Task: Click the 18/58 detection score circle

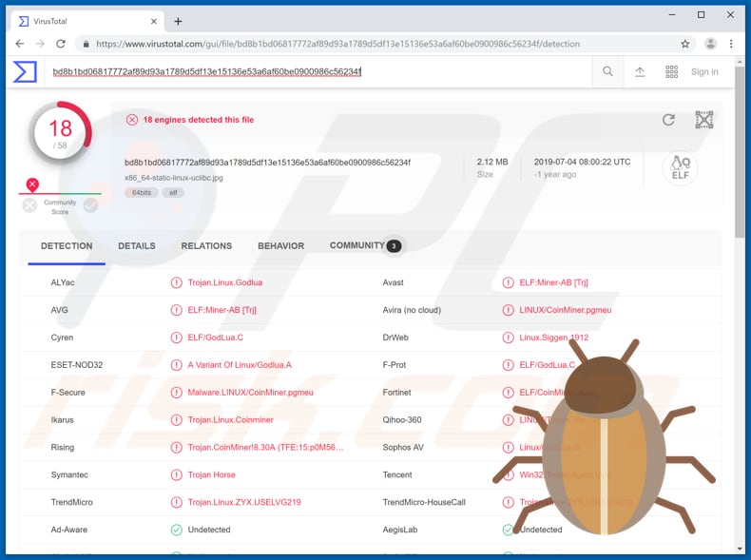Action: 60,133
